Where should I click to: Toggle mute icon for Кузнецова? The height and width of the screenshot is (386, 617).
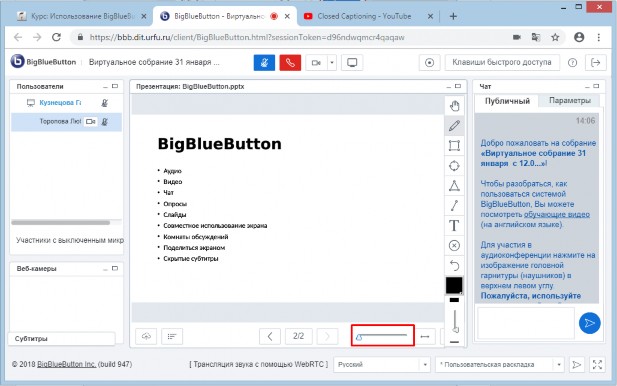(105, 103)
